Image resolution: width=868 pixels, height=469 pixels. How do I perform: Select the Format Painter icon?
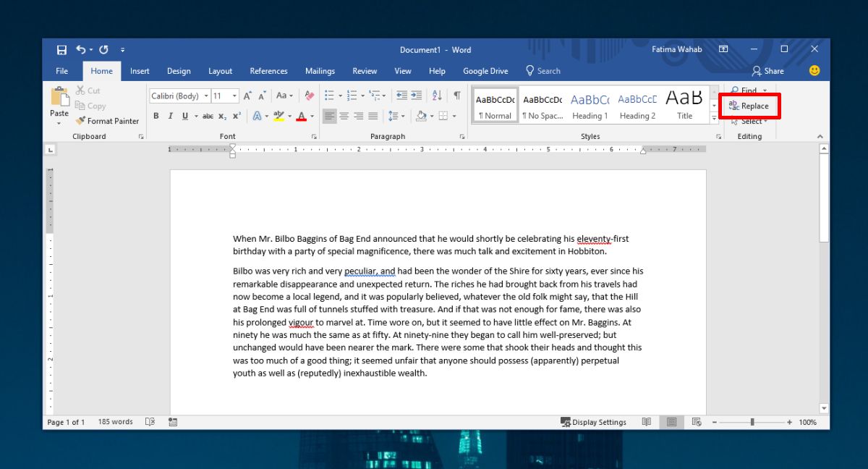point(80,120)
